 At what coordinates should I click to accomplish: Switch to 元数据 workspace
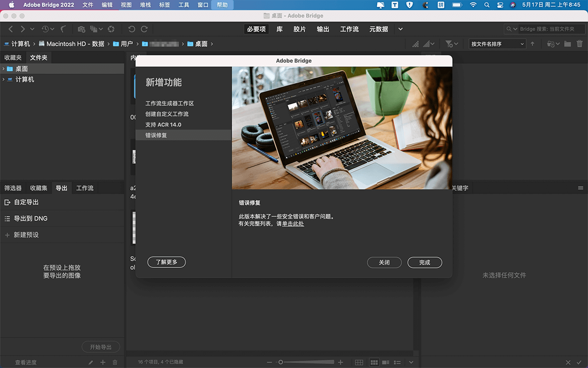click(x=379, y=29)
